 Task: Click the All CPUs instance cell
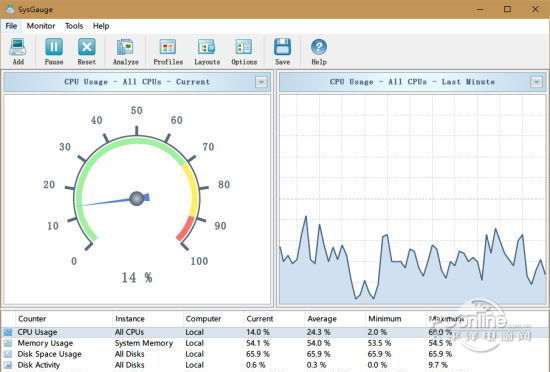pyautogui.click(x=129, y=332)
